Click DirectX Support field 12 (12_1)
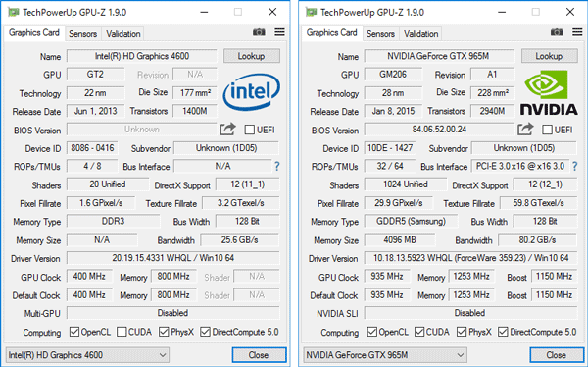Screen dimensions: 588x367 pyautogui.click(x=545, y=184)
